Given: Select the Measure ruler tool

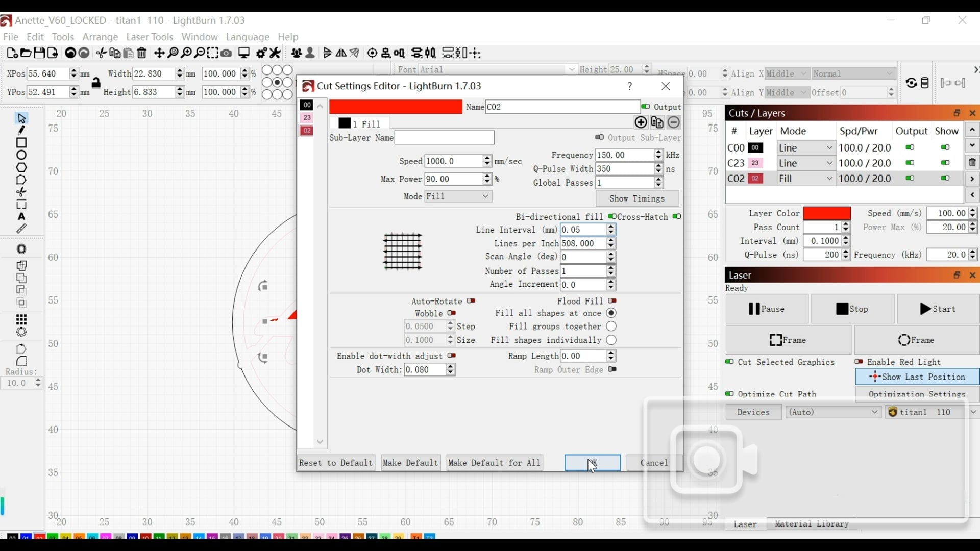Looking at the screenshot, I should pyautogui.click(x=21, y=229).
